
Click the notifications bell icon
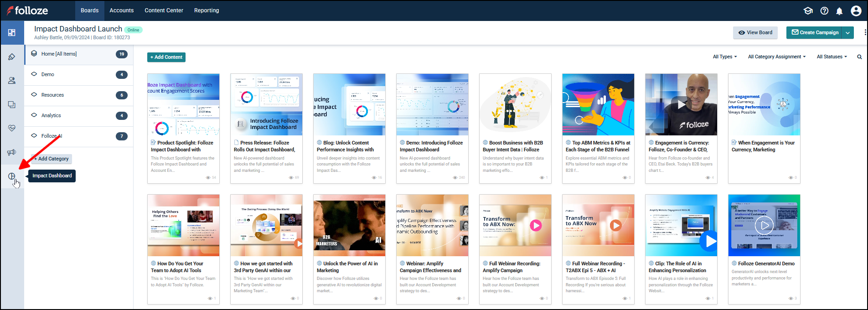click(x=839, y=11)
